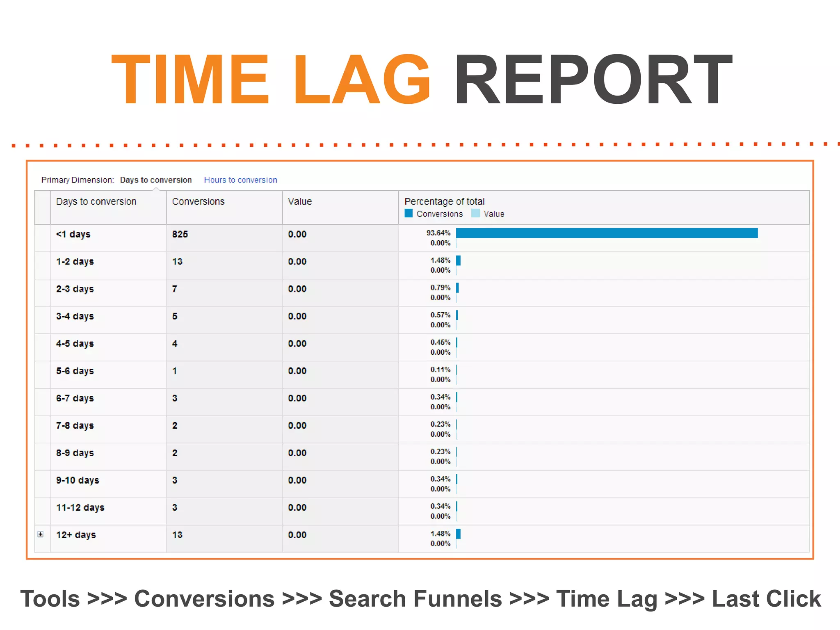Switch to Hours to conversion dimension

coord(240,180)
